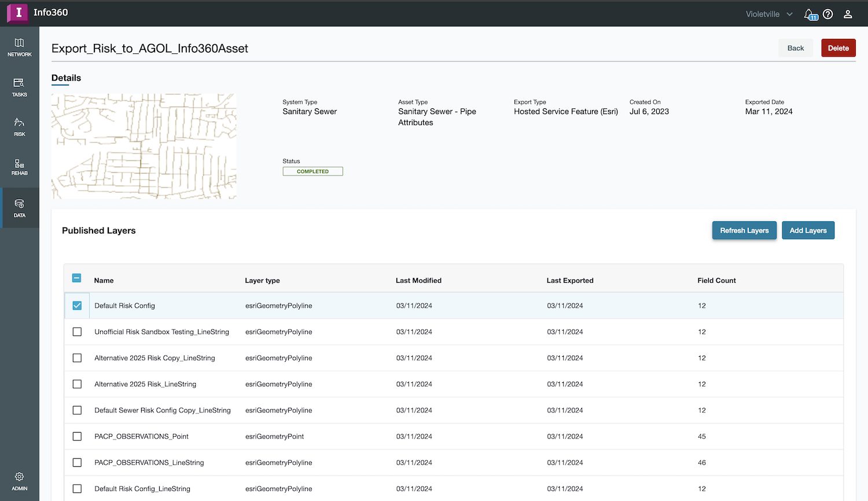Click Refresh Layers
868x501 pixels.
coord(744,230)
